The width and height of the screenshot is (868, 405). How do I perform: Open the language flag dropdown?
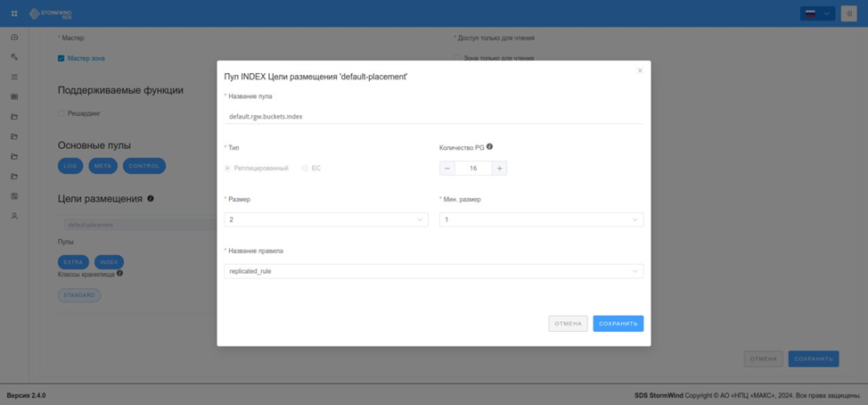[x=817, y=14]
